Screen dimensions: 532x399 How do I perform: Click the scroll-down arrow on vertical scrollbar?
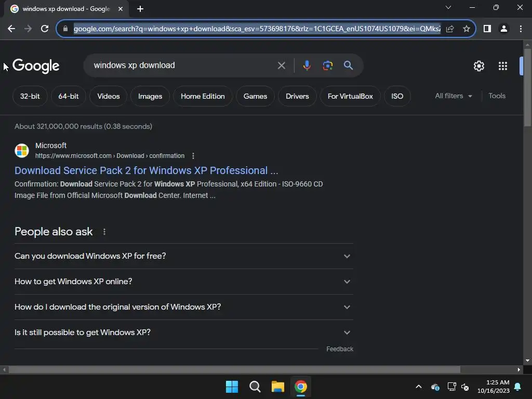coord(527,361)
